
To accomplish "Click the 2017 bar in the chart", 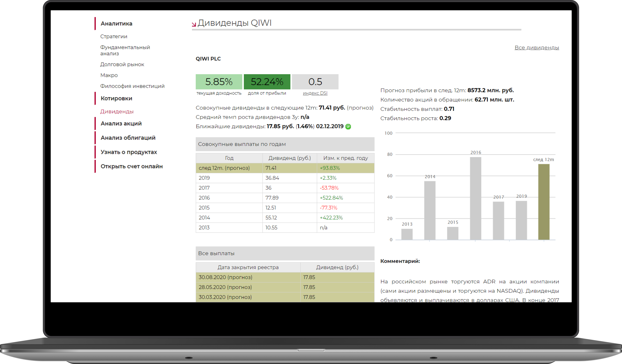I will [498, 221].
